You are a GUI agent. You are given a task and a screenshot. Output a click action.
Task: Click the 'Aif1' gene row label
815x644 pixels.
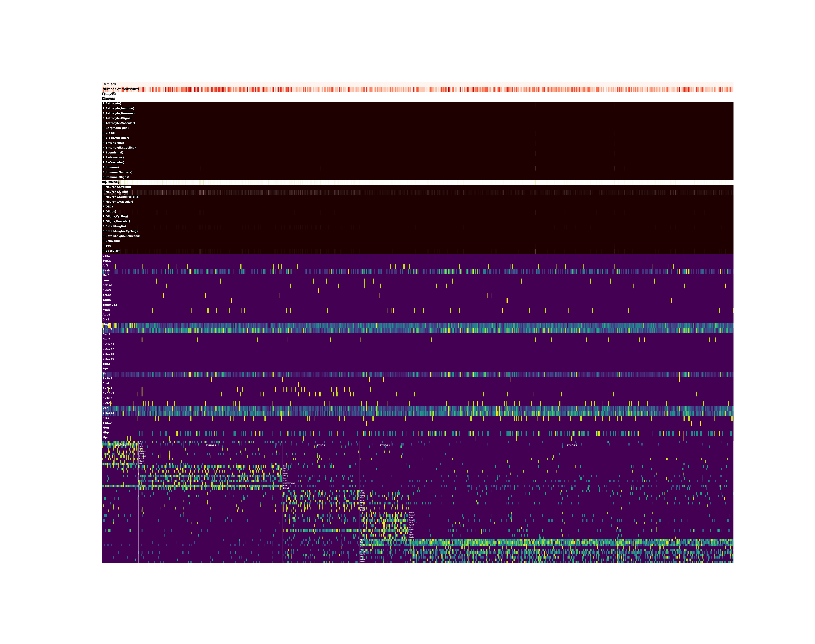pos(106,265)
